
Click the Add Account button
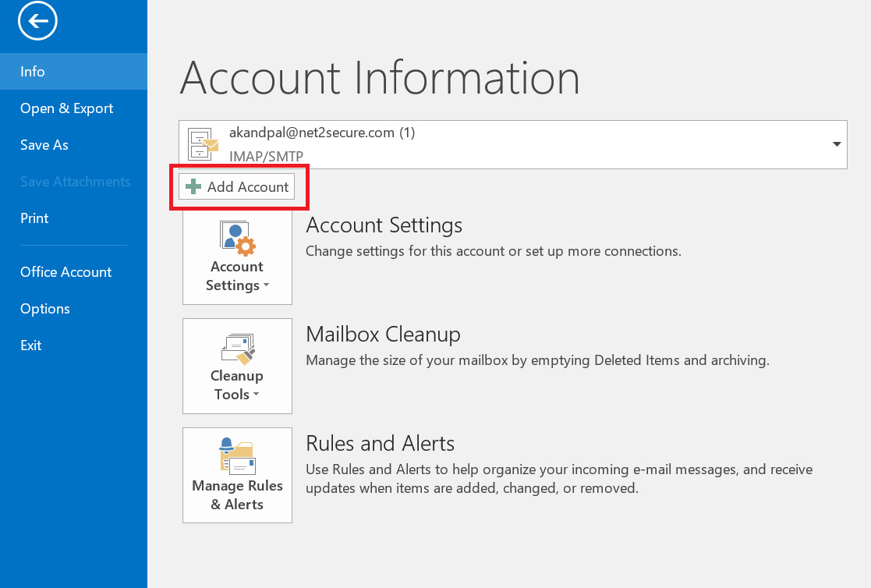pos(238,186)
